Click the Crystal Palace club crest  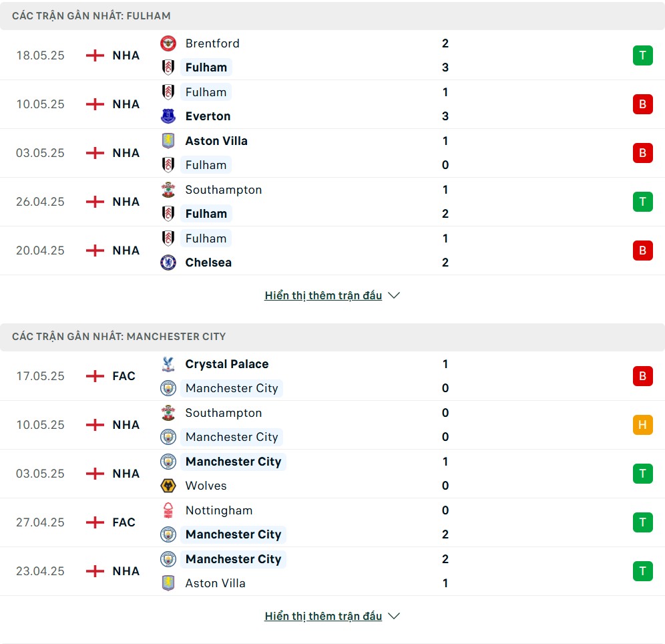168,364
